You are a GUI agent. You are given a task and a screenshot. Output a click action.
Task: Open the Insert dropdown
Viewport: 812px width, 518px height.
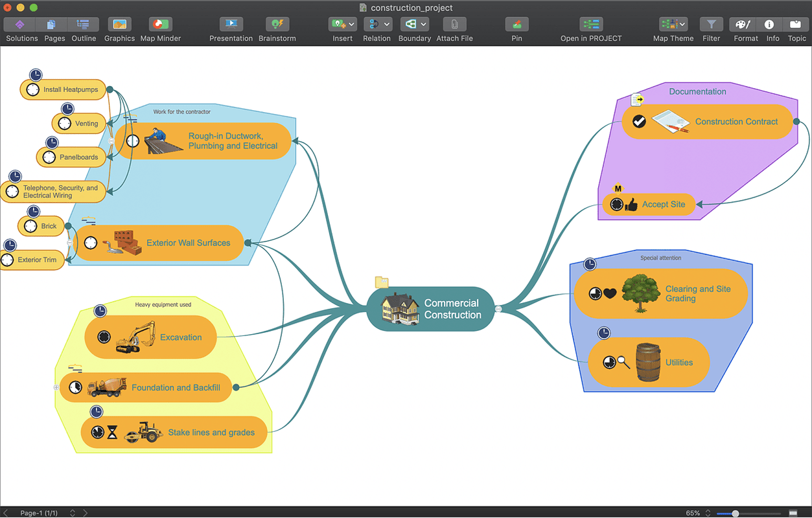(343, 25)
